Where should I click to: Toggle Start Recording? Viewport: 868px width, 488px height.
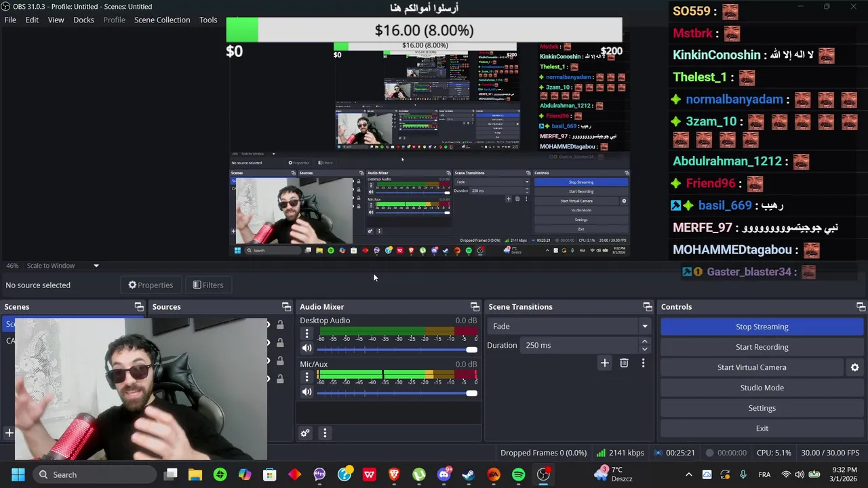[x=762, y=347]
